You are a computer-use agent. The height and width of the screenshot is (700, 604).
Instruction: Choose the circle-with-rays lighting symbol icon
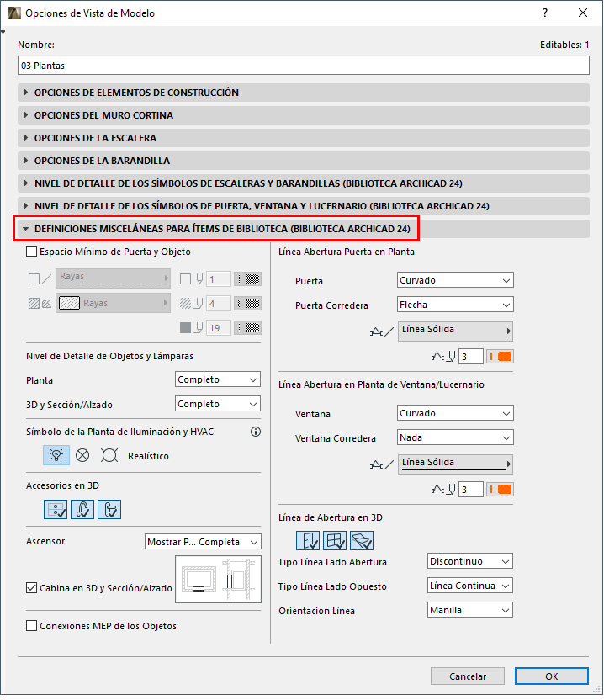pyautogui.click(x=109, y=455)
